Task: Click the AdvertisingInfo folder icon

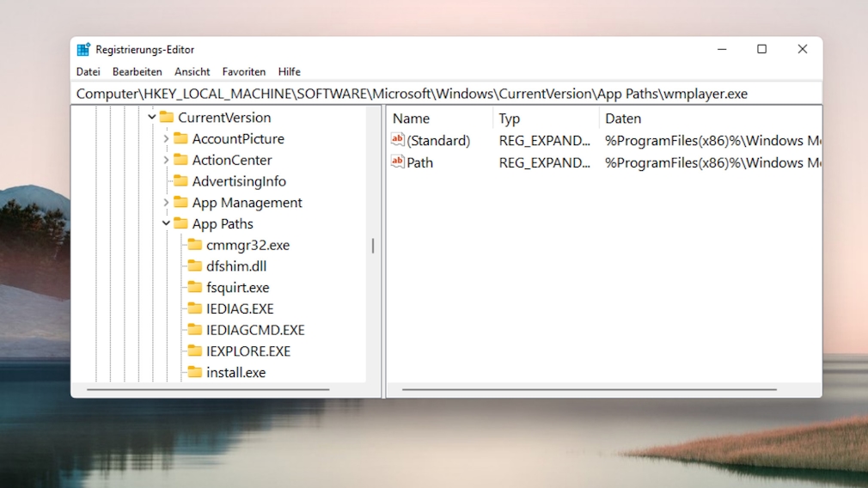Action: click(x=180, y=181)
